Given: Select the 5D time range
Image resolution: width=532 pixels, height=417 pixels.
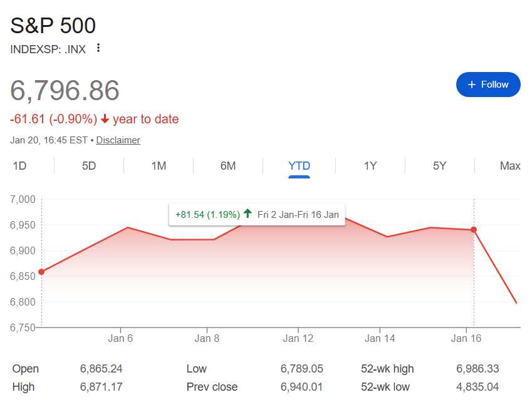Looking at the screenshot, I should [88, 166].
